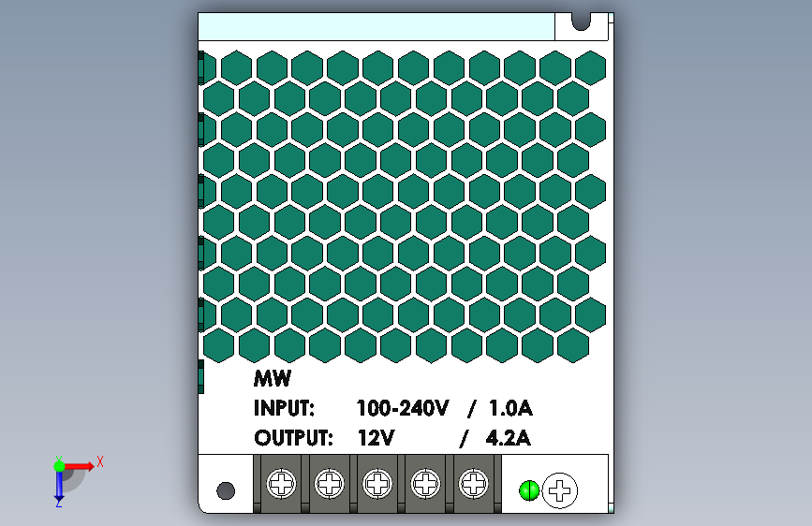This screenshot has width=812, height=526.
Task: Click the "12V" output voltage text
Action: tap(376, 438)
